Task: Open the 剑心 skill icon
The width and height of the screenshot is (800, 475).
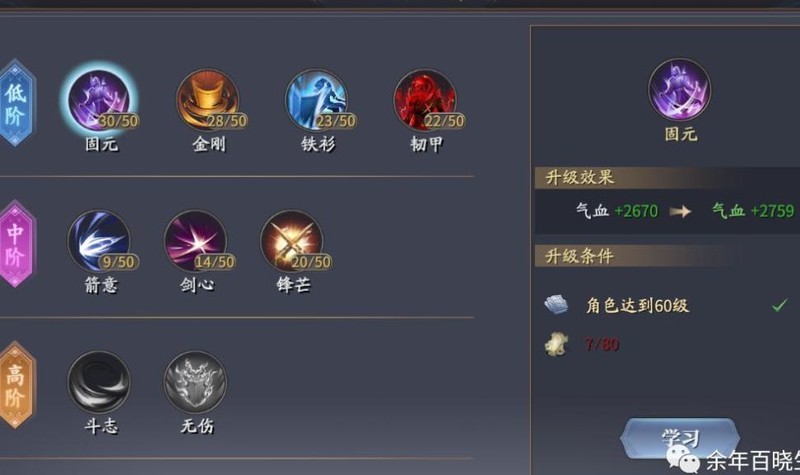Action: pos(195,241)
